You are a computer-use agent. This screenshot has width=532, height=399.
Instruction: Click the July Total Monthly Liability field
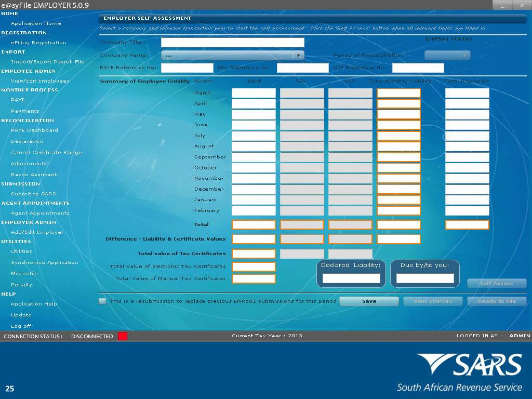398,136
